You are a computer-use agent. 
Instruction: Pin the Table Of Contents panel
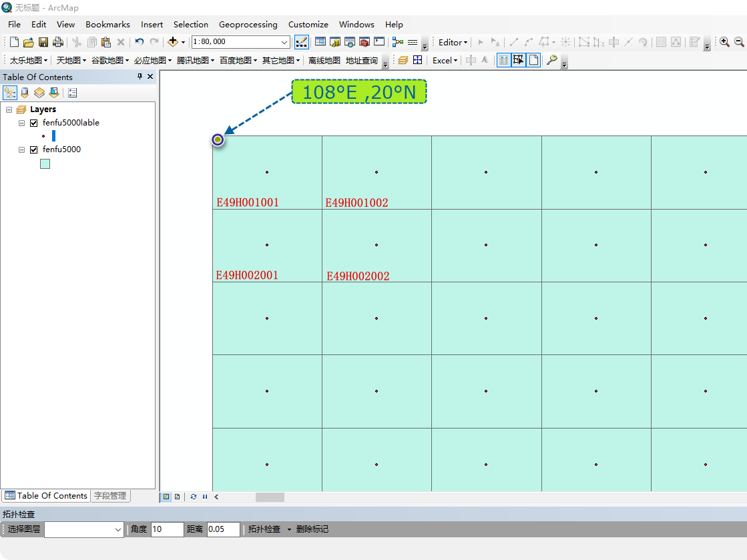pos(140,76)
